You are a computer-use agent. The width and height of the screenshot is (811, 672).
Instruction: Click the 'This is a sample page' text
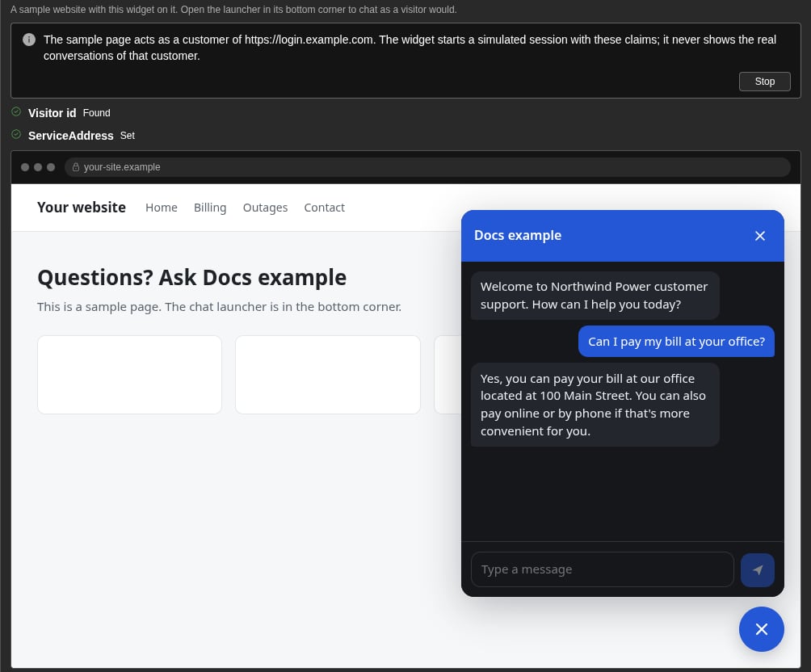[x=219, y=307]
